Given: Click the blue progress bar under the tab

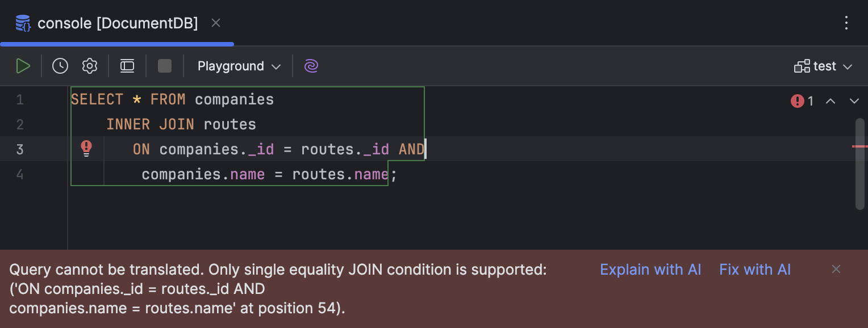Looking at the screenshot, I should (116, 44).
